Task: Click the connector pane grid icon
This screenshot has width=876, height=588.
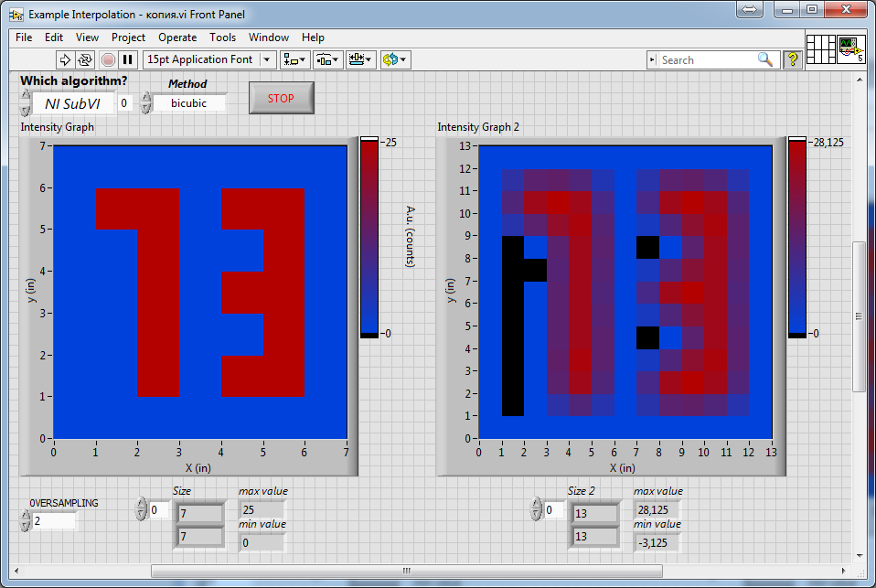Action: 820,49
